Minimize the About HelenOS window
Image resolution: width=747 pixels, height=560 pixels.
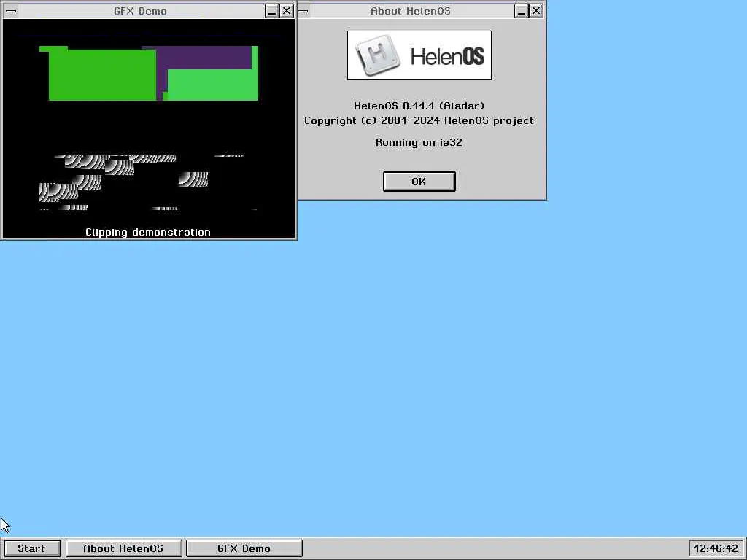521,11
